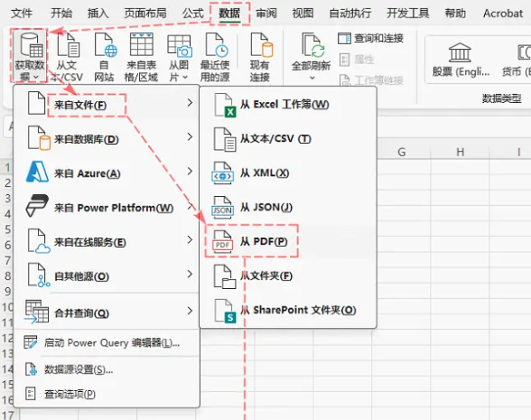Select 从 Excel 工作簿(W) submenu item

[x=288, y=105]
